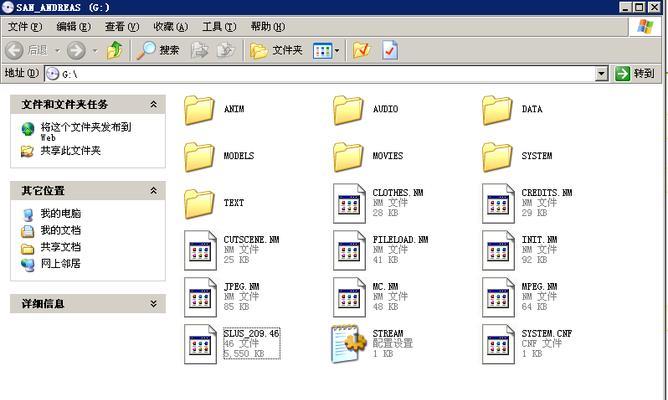Viewport: 668px width, 400px height.
Task: Click the SLUS_209.46 file name text
Action: click(x=251, y=334)
